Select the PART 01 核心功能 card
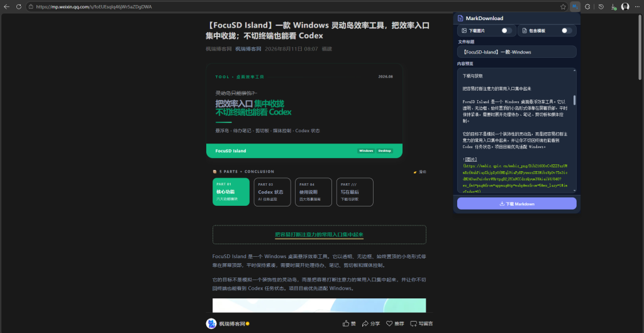The image size is (644, 333). point(231,191)
